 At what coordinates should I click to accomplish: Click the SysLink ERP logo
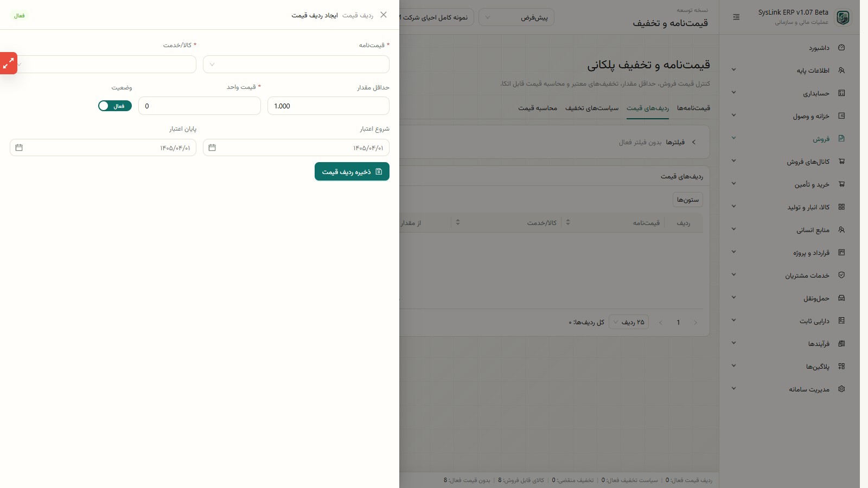(x=843, y=17)
